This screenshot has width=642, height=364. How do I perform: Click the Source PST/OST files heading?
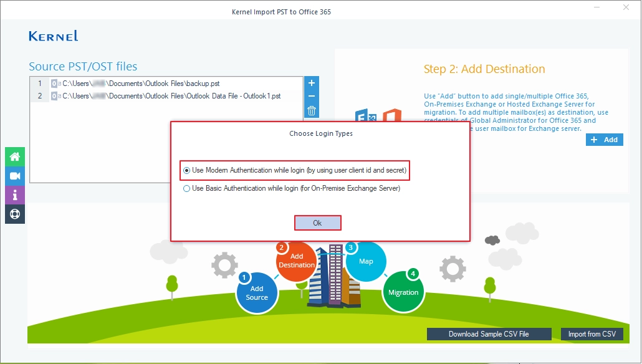(x=83, y=66)
